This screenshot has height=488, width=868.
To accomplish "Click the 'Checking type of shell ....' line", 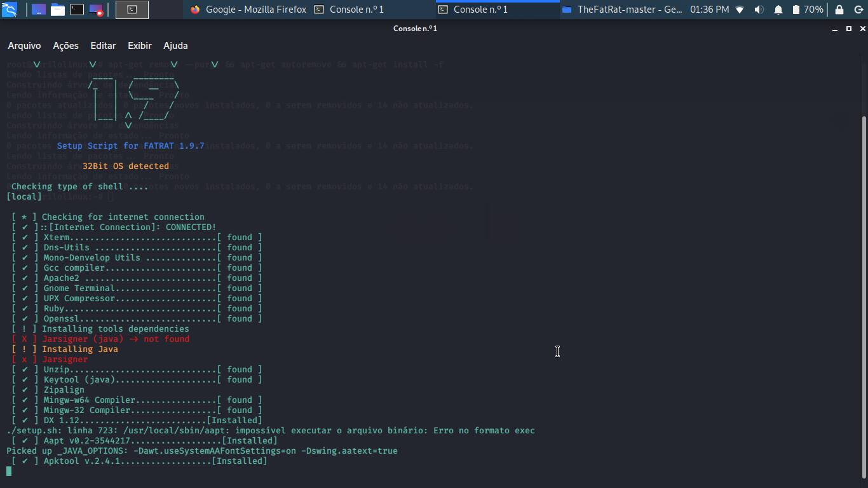I will pos(79,186).
